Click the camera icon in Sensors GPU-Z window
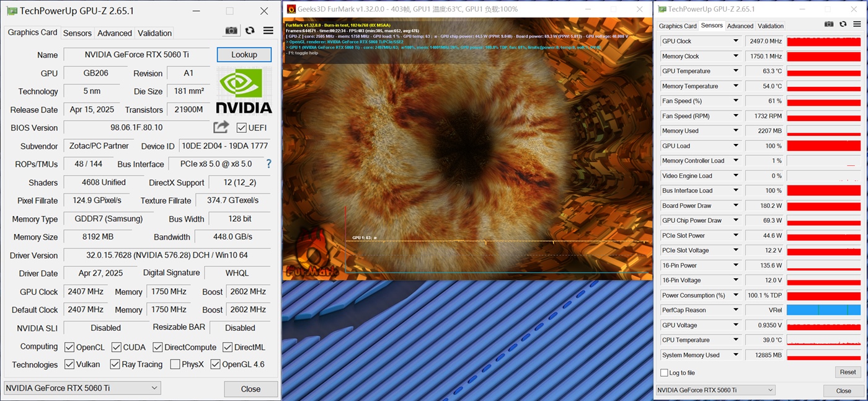The width and height of the screenshot is (868, 401). tap(829, 24)
